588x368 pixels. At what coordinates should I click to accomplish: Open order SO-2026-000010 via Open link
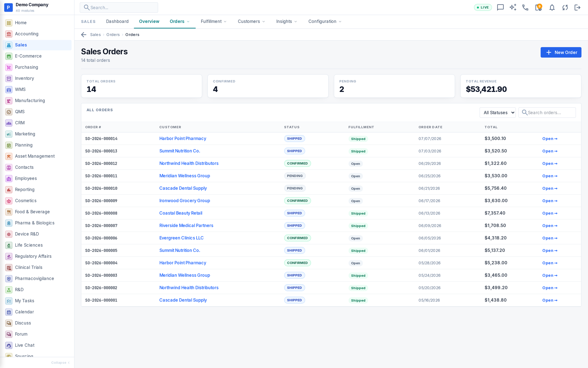click(x=550, y=188)
